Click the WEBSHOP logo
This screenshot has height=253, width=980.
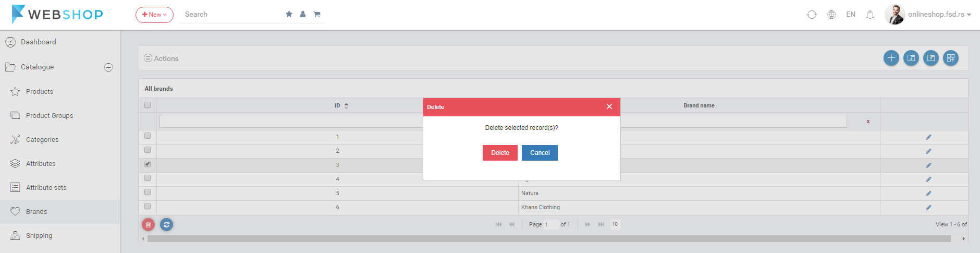(x=57, y=14)
